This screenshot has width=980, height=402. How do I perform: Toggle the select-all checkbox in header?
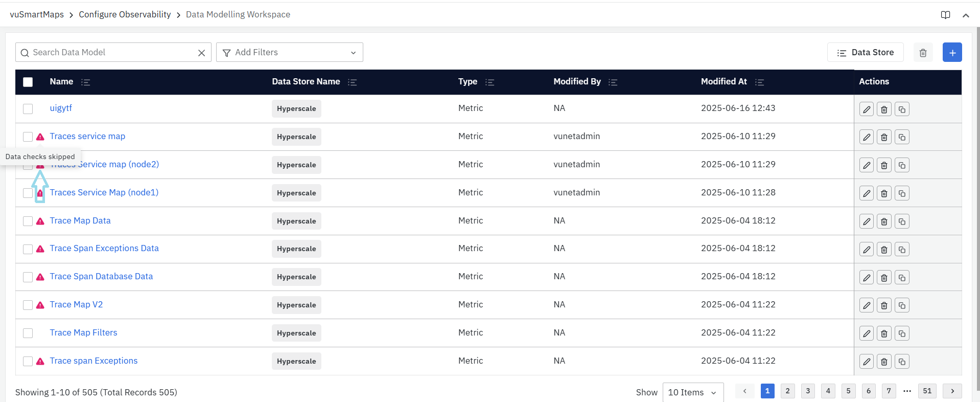point(28,82)
